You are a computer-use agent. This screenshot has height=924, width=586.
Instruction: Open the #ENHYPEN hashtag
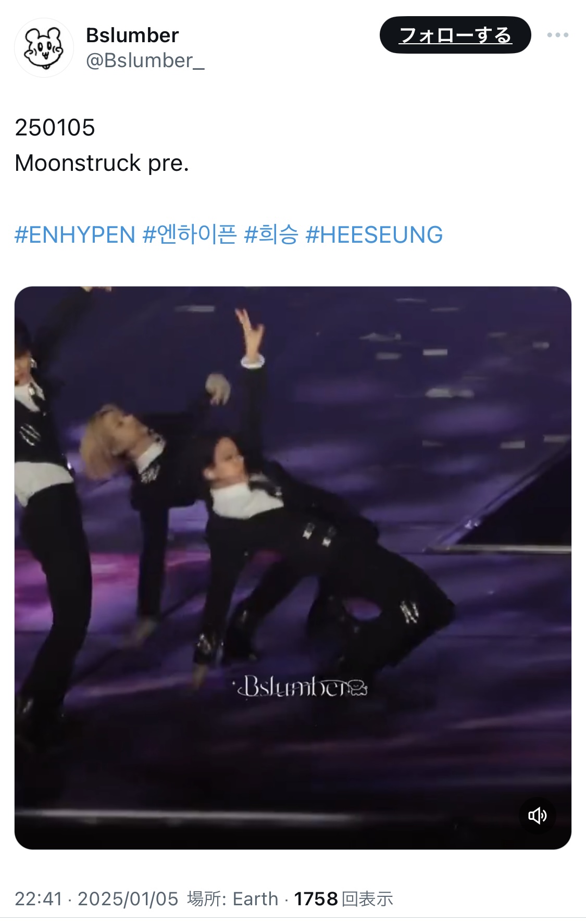click(75, 235)
